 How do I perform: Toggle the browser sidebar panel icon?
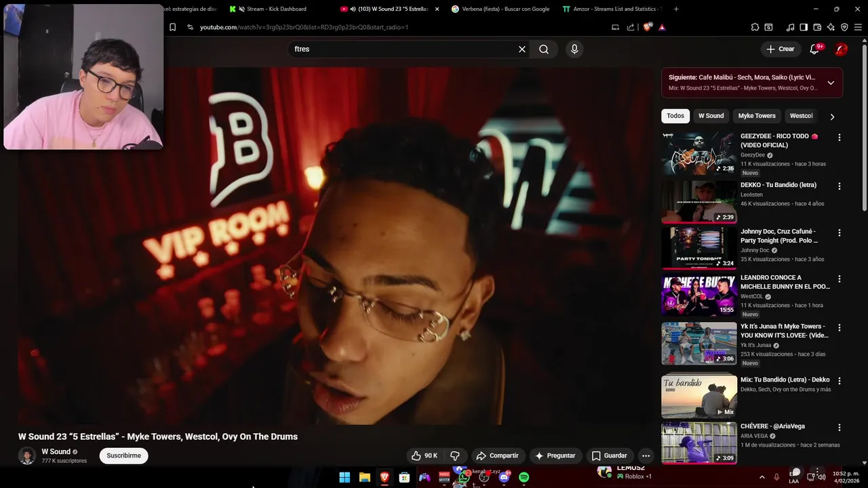point(804,27)
